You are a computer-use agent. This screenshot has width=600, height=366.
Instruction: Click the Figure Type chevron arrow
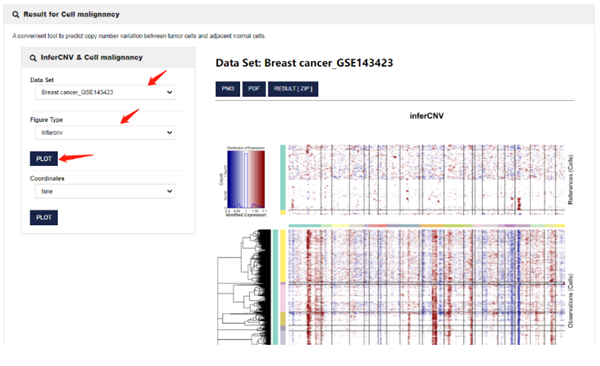[x=170, y=132]
